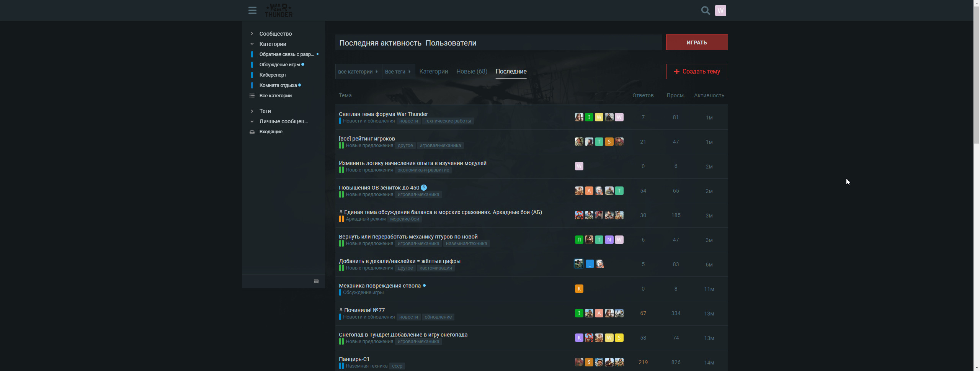The image size is (980, 371).
Task: Open the forum search icon
Action: click(x=705, y=10)
